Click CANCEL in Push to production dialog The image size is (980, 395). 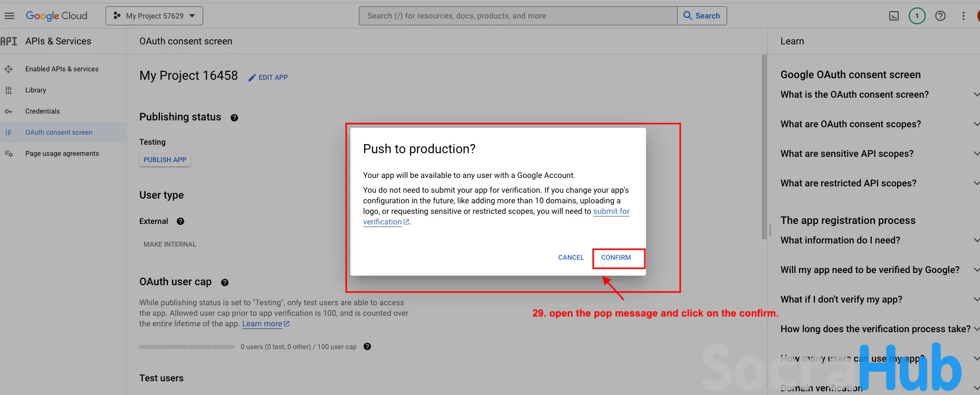pyautogui.click(x=571, y=258)
